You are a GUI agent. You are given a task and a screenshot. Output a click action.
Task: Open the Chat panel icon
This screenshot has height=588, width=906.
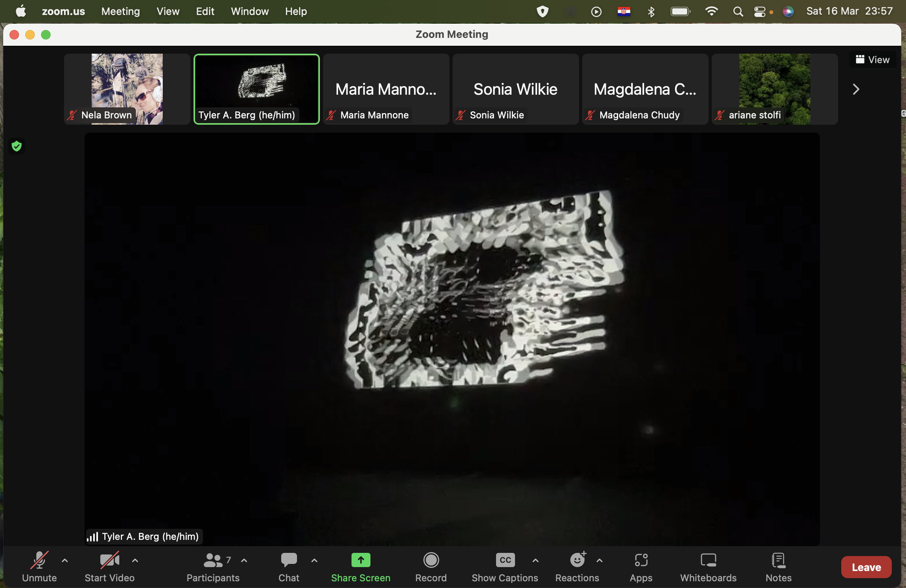[289, 560]
